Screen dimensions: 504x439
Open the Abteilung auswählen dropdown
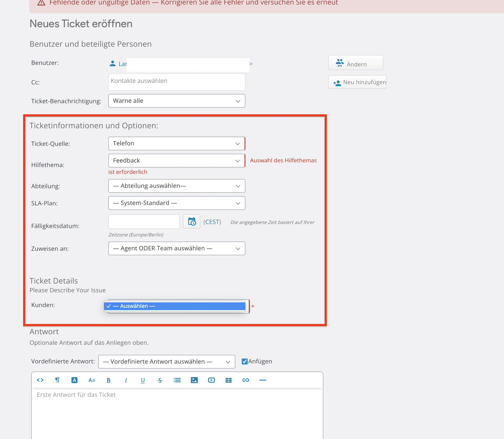pyautogui.click(x=177, y=186)
